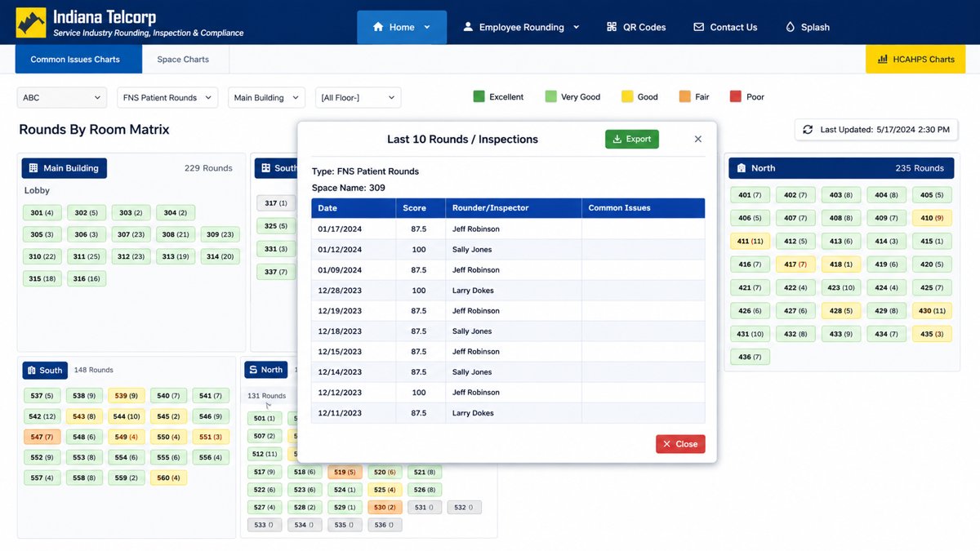Click date 01/17/2024 in the table
980x551 pixels.
coord(340,229)
